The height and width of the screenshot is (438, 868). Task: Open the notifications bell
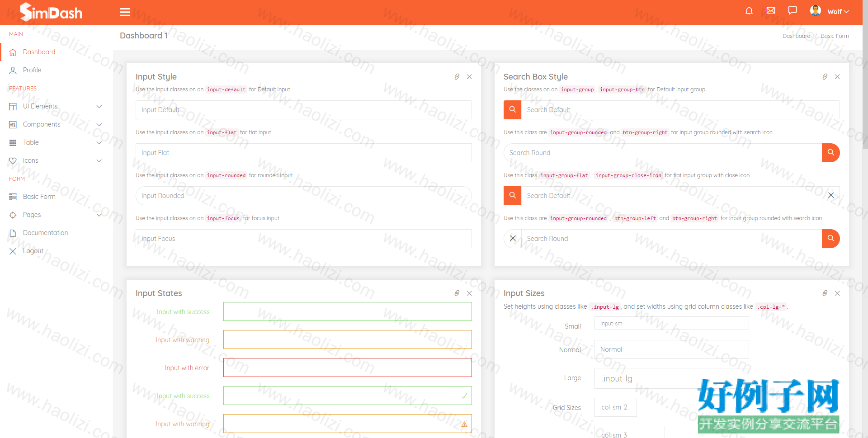(x=749, y=11)
